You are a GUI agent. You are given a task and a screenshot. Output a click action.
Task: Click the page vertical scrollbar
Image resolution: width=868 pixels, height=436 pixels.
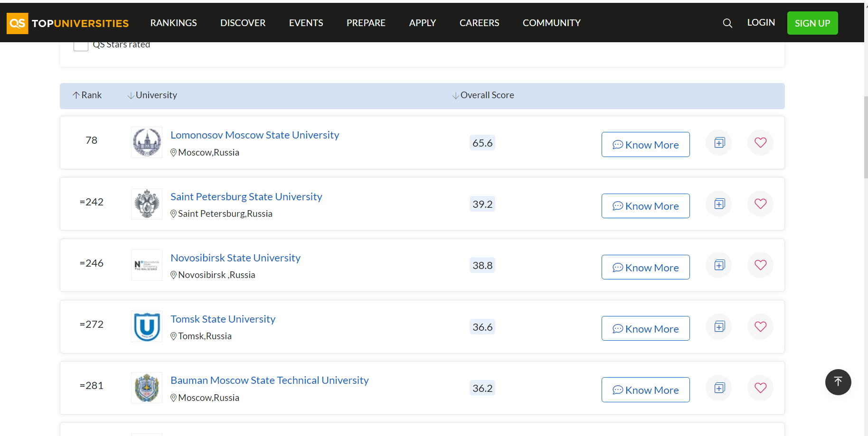[866, 138]
